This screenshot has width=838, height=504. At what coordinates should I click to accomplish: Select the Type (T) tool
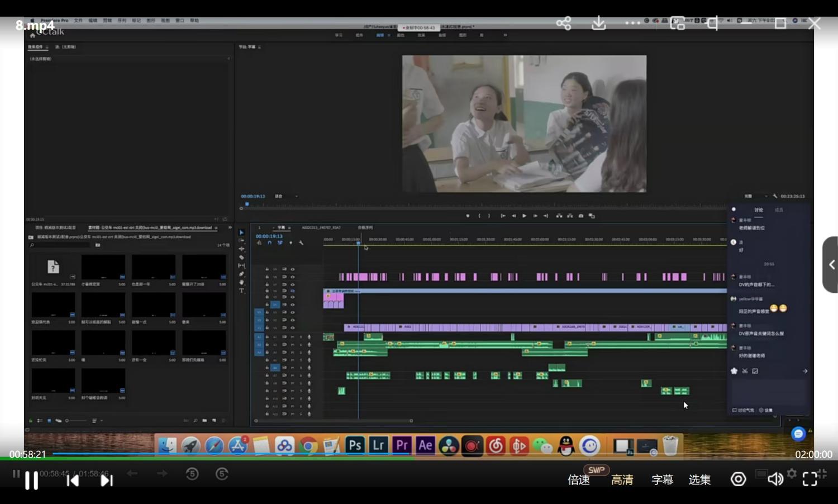(x=241, y=291)
